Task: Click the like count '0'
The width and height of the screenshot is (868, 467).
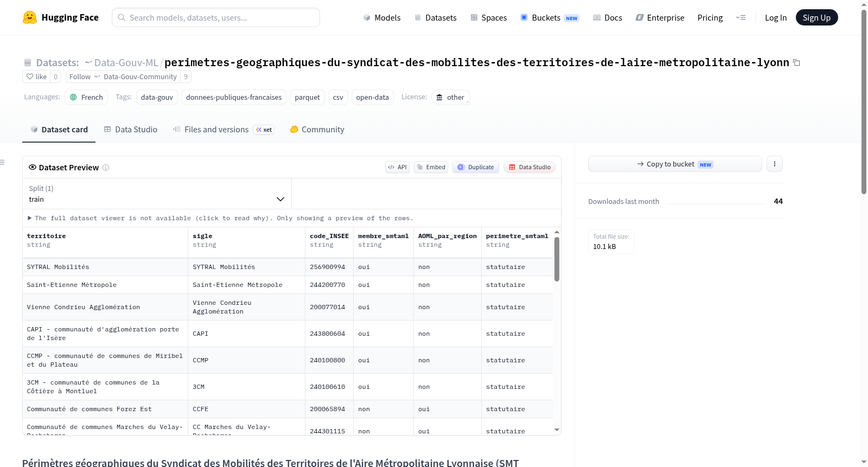Action: [x=55, y=76]
